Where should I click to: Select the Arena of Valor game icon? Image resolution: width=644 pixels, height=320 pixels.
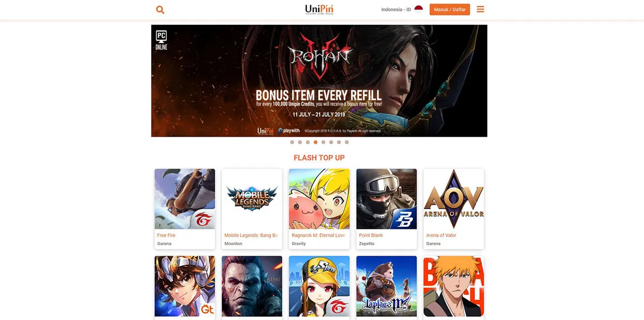point(453,199)
